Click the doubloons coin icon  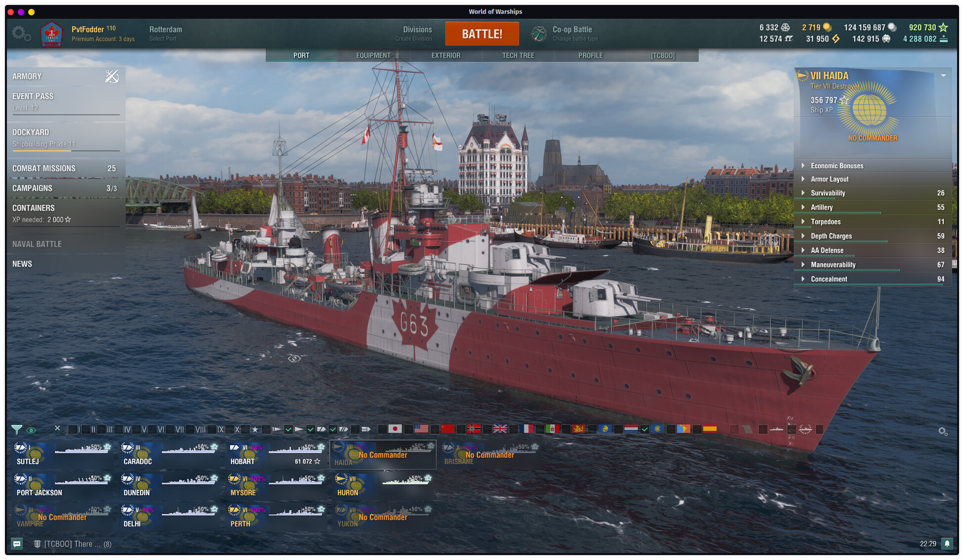[x=827, y=27]
